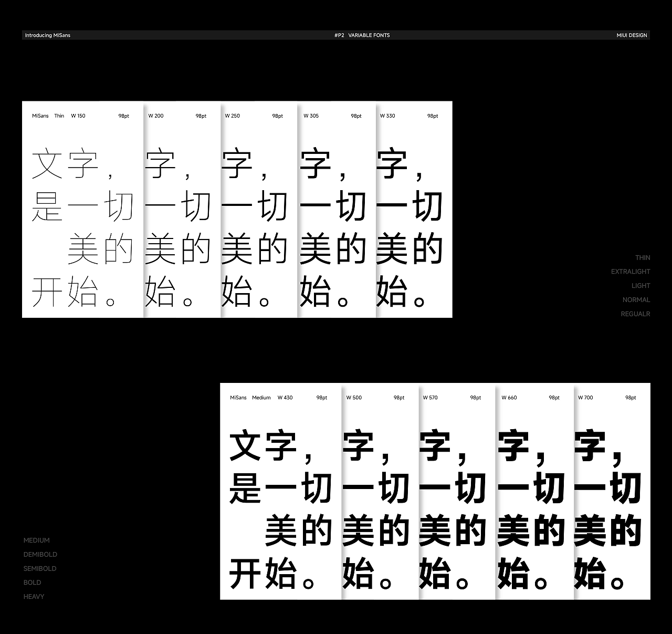Click the '是' character on the W 430 card
The width and height of the screenshot is (672, 634).
click(x=245, y=489)
